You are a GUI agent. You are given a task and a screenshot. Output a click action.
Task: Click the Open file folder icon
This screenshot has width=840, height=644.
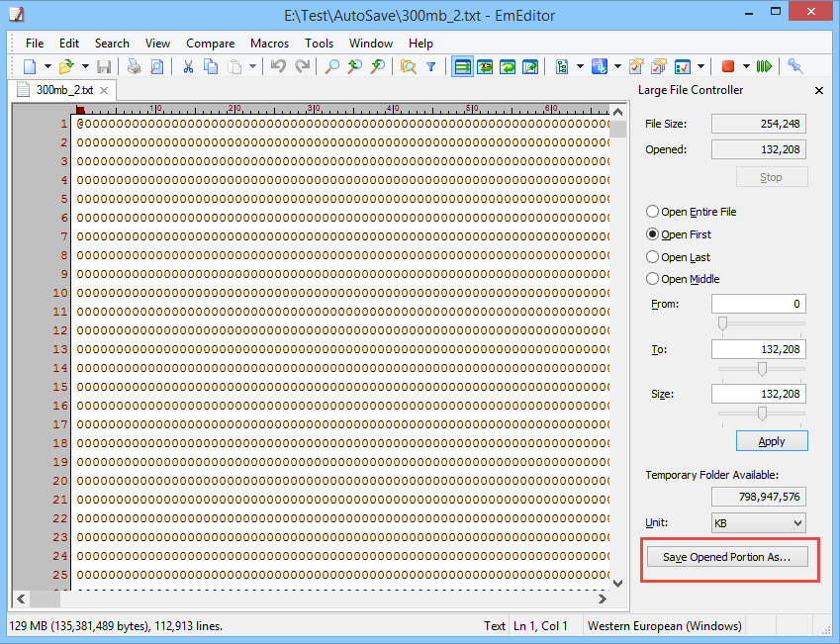pos(66,66)
